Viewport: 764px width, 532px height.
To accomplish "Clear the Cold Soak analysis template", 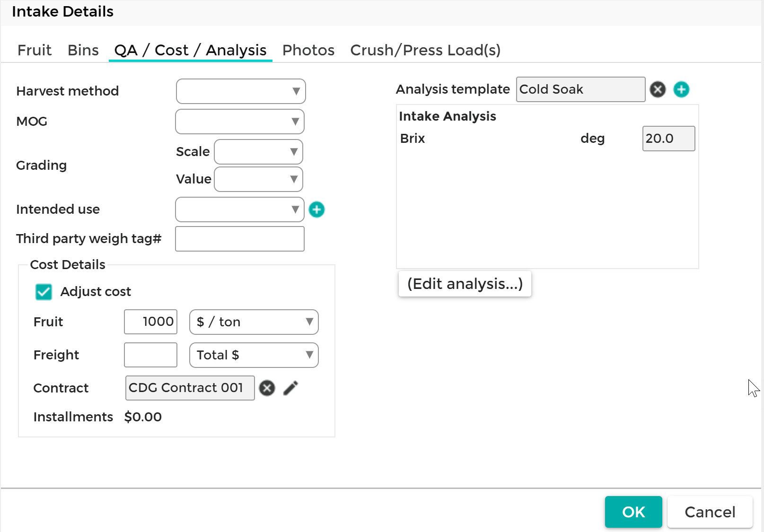I will [658, 89].
